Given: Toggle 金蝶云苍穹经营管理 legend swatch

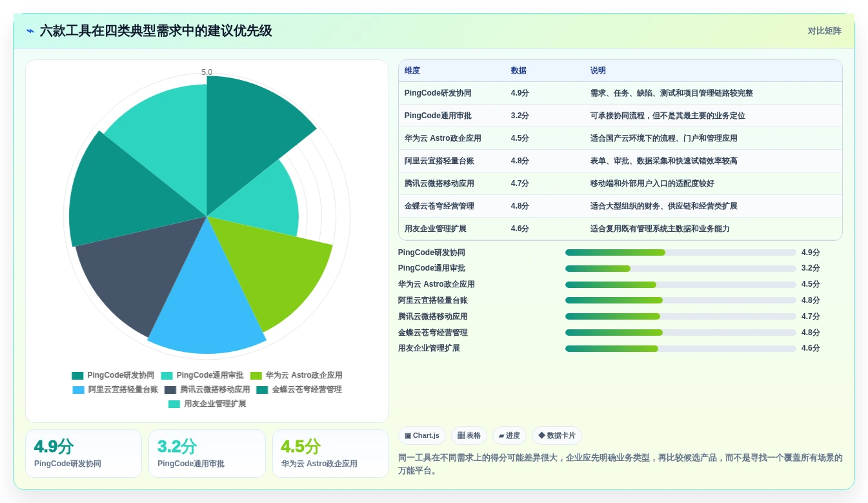Looking at the screenshot, I should point(262,389).
